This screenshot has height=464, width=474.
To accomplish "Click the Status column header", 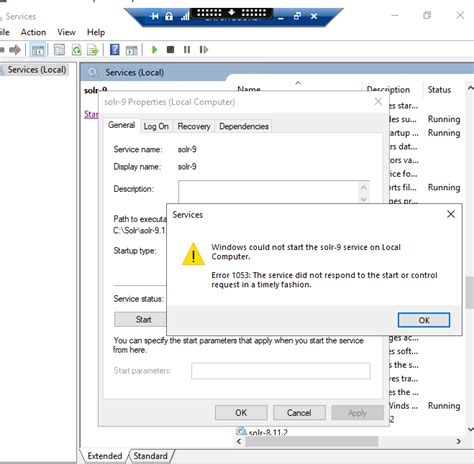I will 439,90.
